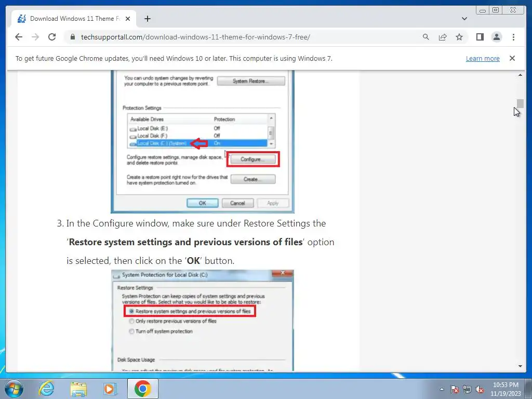
Task: Open a new tab with the plus button
Action: pos(147,19)
